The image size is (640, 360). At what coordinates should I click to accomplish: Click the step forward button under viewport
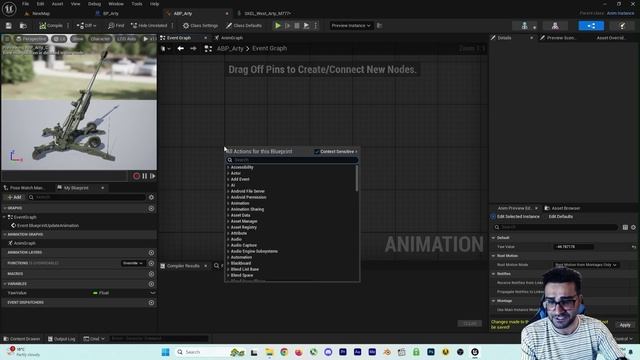coord(153,176)
